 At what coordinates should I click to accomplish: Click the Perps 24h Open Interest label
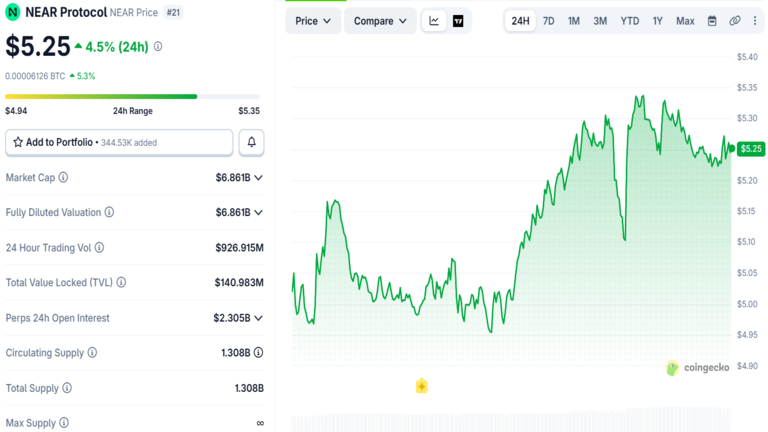57,318
